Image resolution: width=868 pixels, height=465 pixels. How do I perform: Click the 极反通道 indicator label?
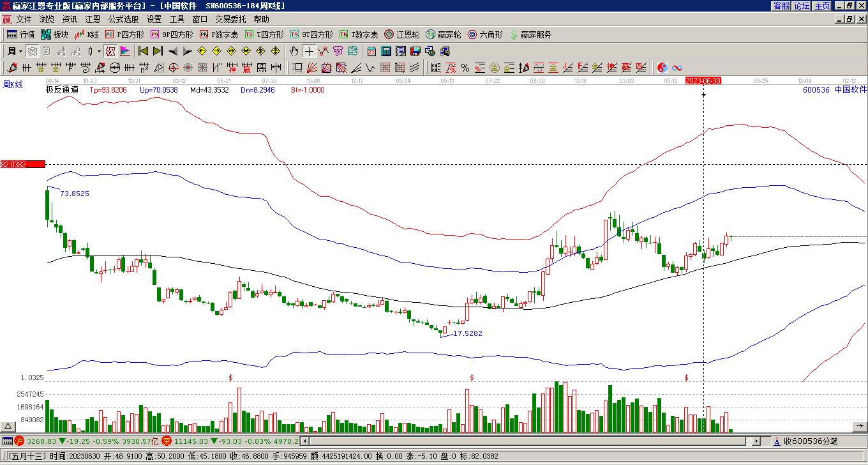[x=62, y=90]
